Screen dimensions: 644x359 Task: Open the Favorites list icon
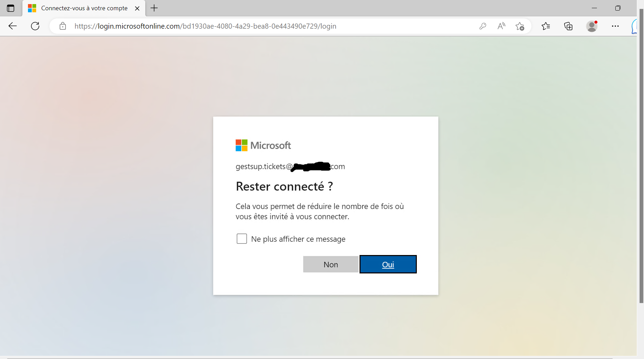pyautogui.click(x=546, y=26)
